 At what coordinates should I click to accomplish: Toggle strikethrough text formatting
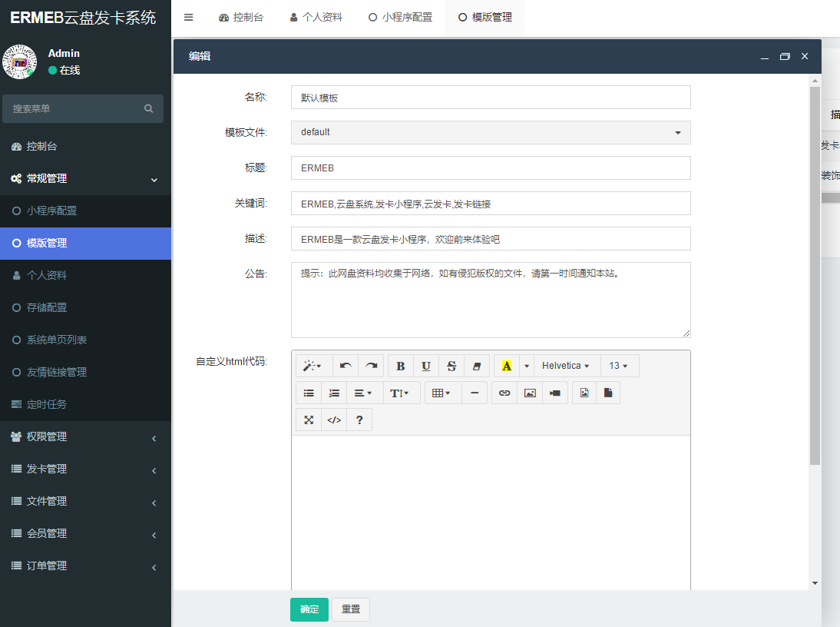click(451, 366)
